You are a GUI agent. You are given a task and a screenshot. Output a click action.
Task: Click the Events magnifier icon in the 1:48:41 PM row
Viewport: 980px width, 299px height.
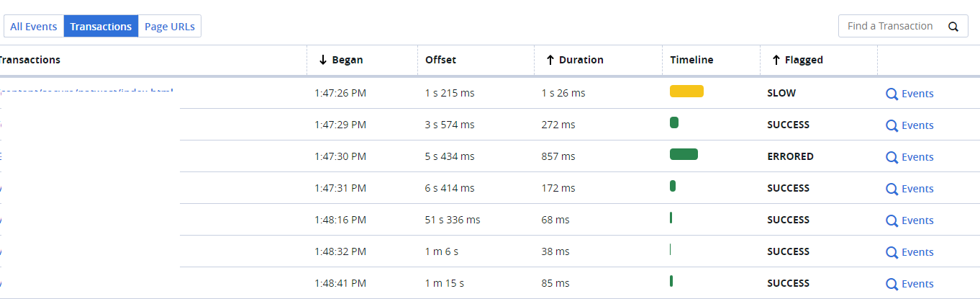pyautogui.click(x=891, y=284)
